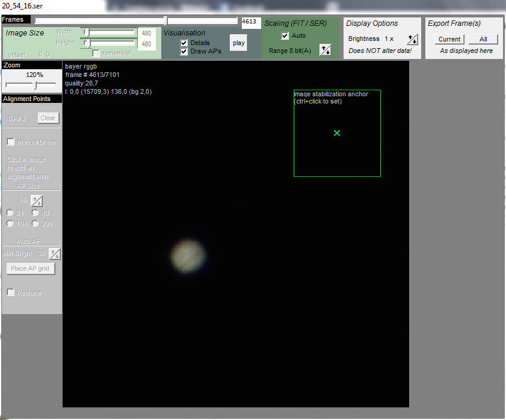Export the Current frame
506x420 pixels.
(x=449, y=39)
